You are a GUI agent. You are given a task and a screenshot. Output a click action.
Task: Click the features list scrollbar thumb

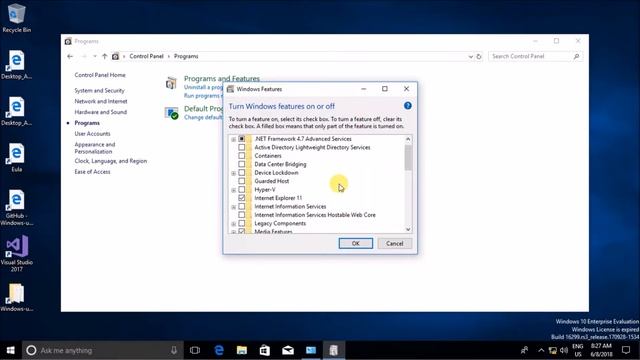(x=408, y=157)
